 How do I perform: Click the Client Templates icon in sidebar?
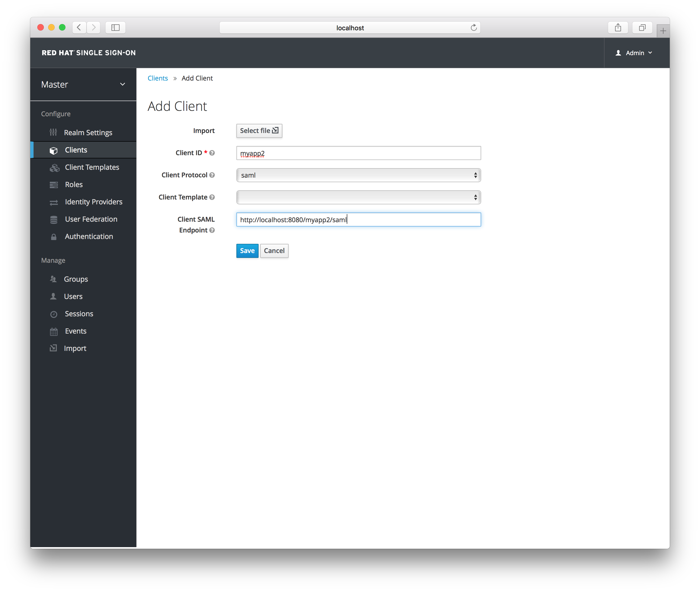tap(54, 167)
